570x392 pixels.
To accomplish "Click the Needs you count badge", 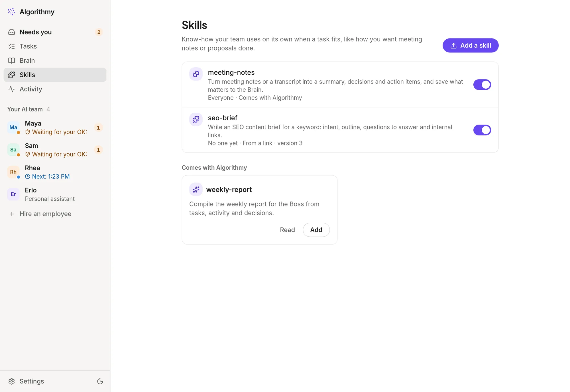I will point(99,32).
